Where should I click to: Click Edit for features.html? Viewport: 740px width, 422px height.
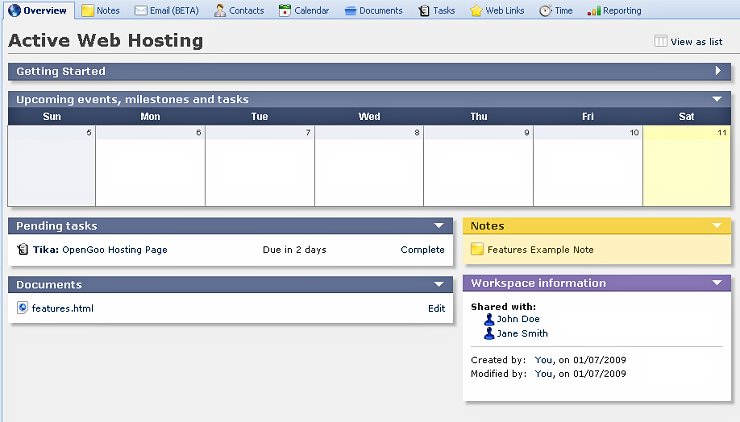click(437, 308)
